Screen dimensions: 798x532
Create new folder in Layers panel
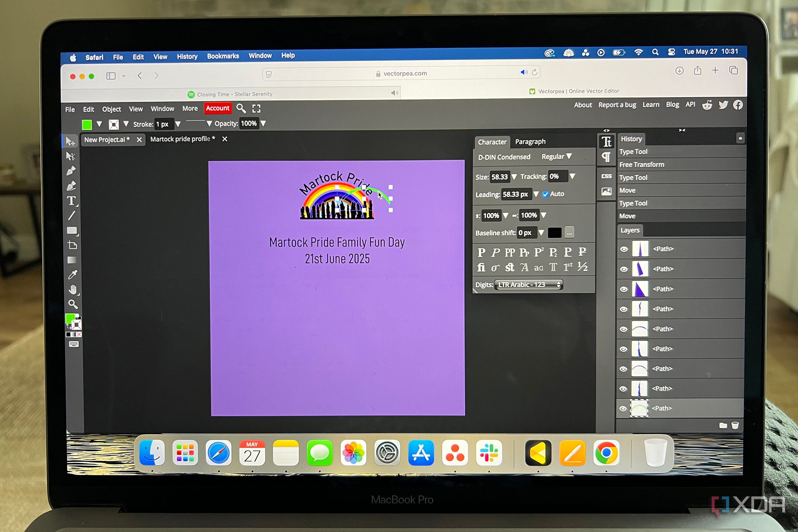tap(723, 425)
